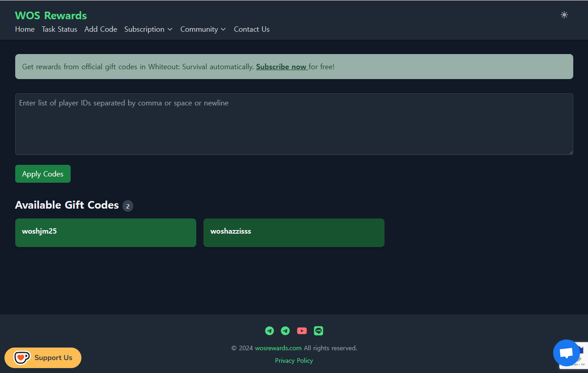Go to the Home page
Image resolution: width=588 pixels, height=373 pixels.
(x=25, y=29)
